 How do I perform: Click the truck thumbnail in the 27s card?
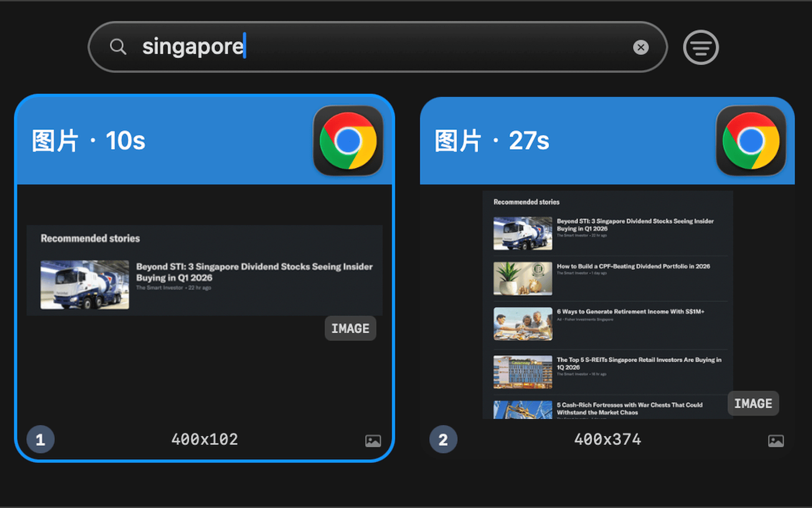[x=523, y=233]
